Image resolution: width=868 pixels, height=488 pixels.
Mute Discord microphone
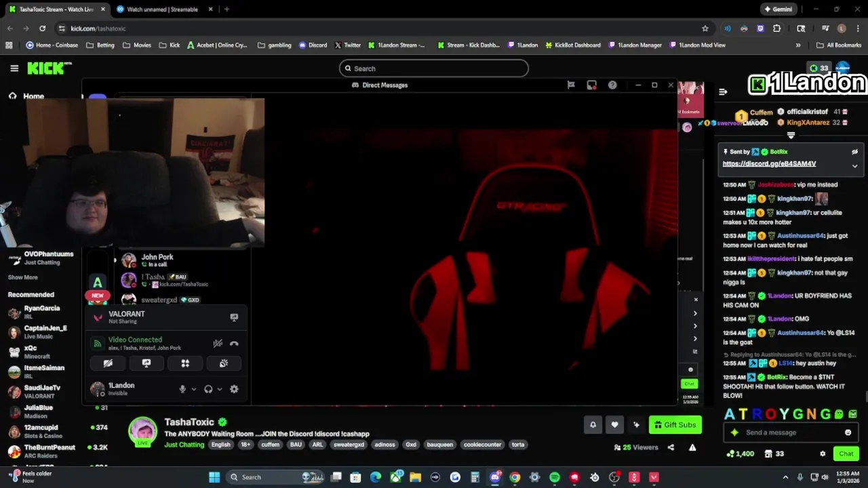(x=182, y=389)
